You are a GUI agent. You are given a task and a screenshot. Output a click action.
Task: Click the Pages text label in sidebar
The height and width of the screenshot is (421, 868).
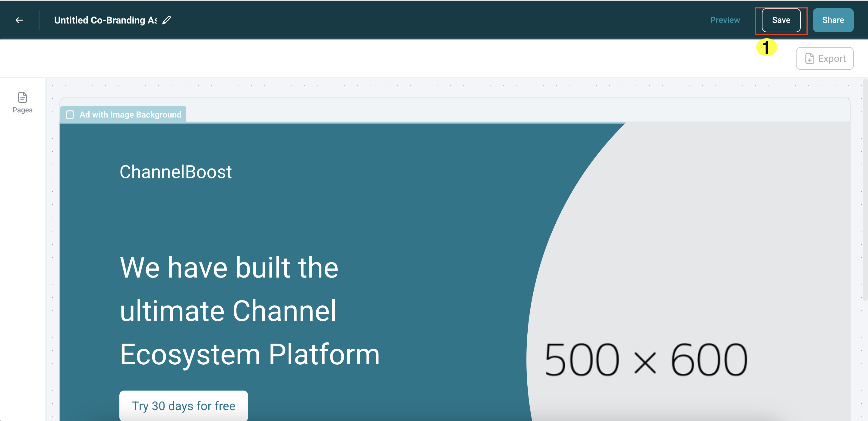click(x=22, y=110)
